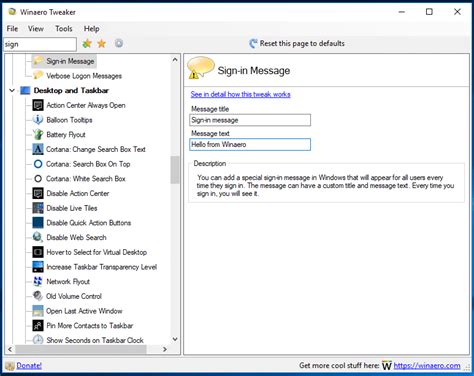
Task: Select 'Action Center Always Open' item
Action: click(86, 105)
